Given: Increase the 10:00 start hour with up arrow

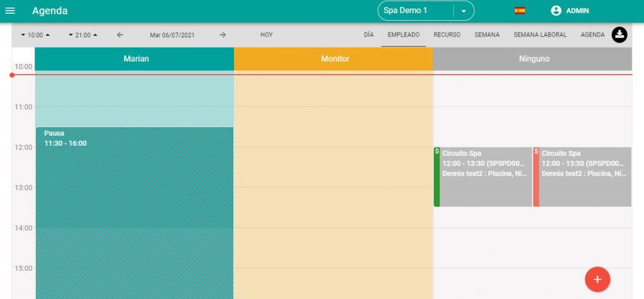Looking at the screenshot, I should point(48,35).
